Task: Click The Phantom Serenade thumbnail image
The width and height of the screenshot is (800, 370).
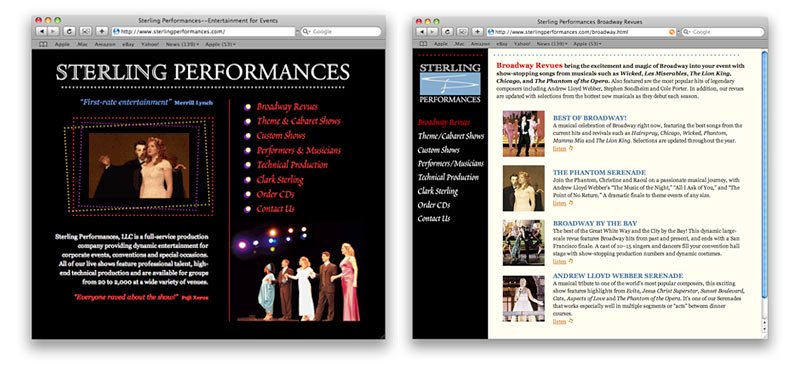Action: click(x=523, y=188)
